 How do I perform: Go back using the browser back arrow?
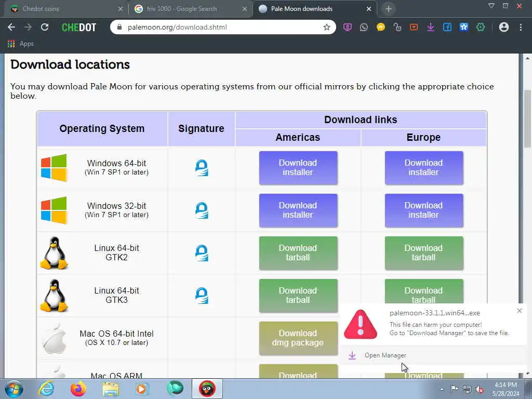[x=11, y=27]
